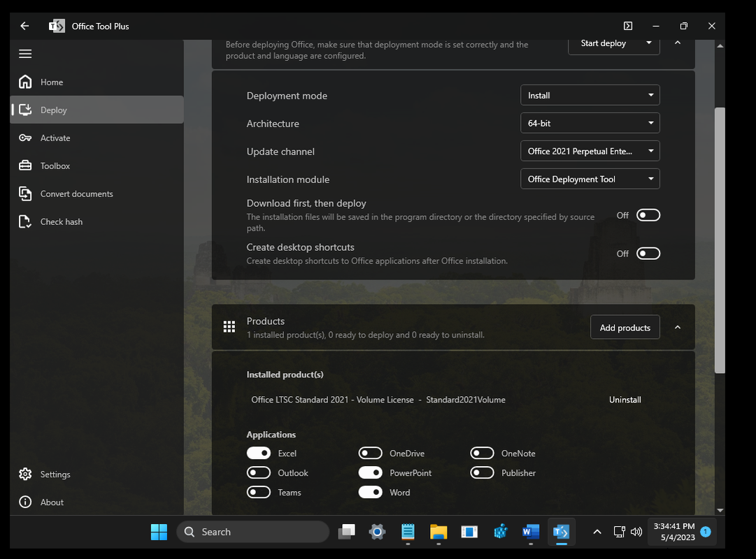
Task: Collapse the Deploy section chevron
Action: 678,43
